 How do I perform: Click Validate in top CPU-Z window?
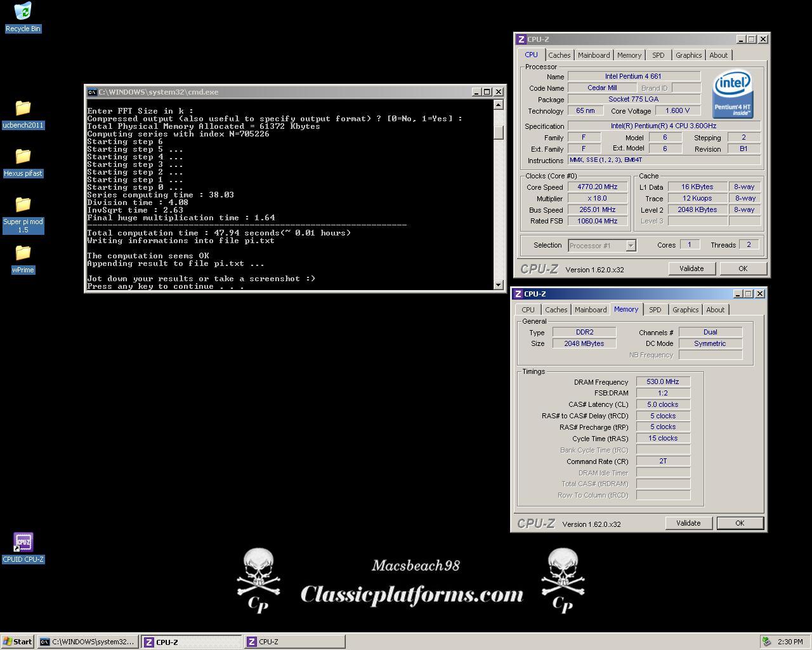click(691, 269)
